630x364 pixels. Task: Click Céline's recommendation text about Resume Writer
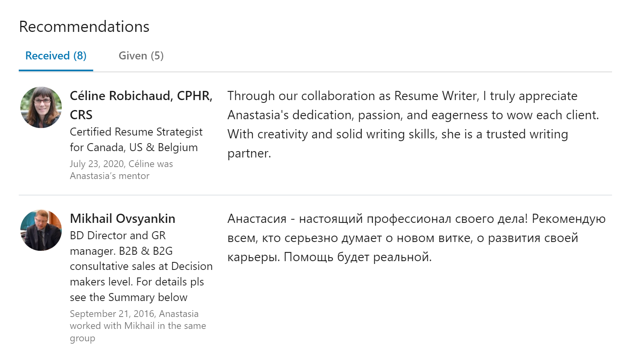click(413, 124)
